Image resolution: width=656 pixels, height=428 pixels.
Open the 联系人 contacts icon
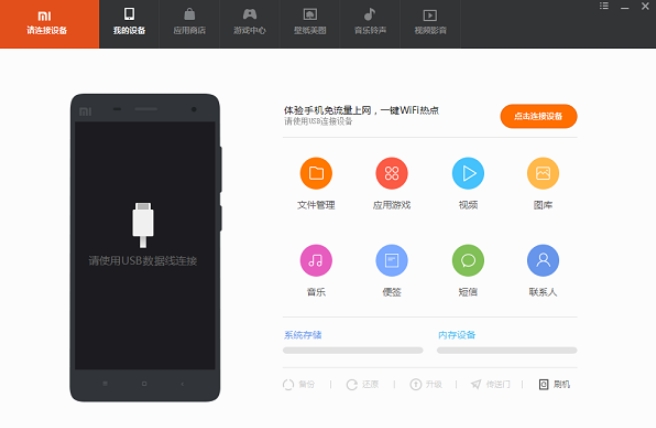[x=543, y=261]
